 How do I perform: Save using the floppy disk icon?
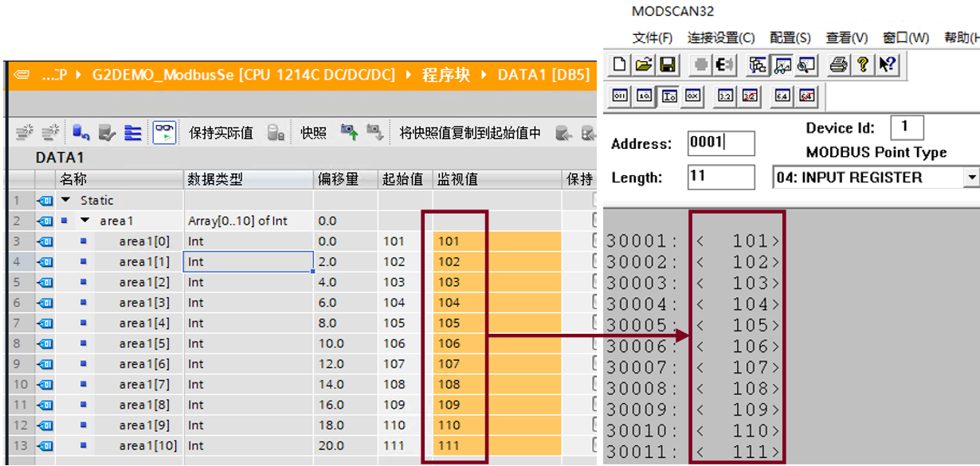667,65
